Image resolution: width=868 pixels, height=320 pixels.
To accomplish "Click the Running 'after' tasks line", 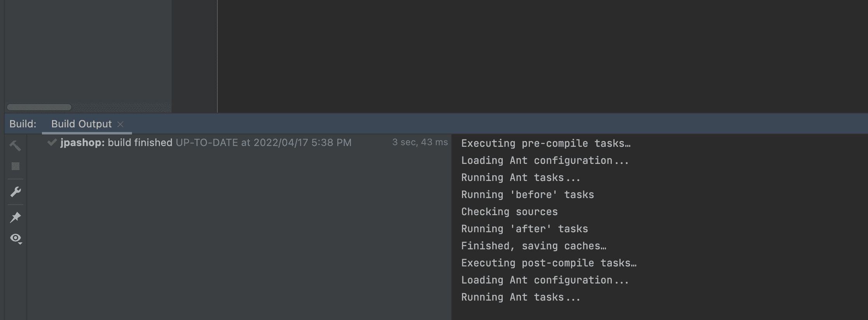I will pyautogui.click(x=524, y=229).
